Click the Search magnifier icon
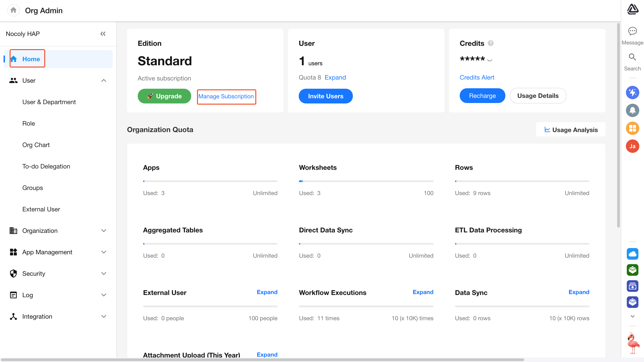644x362 pixels. (632, 57)
